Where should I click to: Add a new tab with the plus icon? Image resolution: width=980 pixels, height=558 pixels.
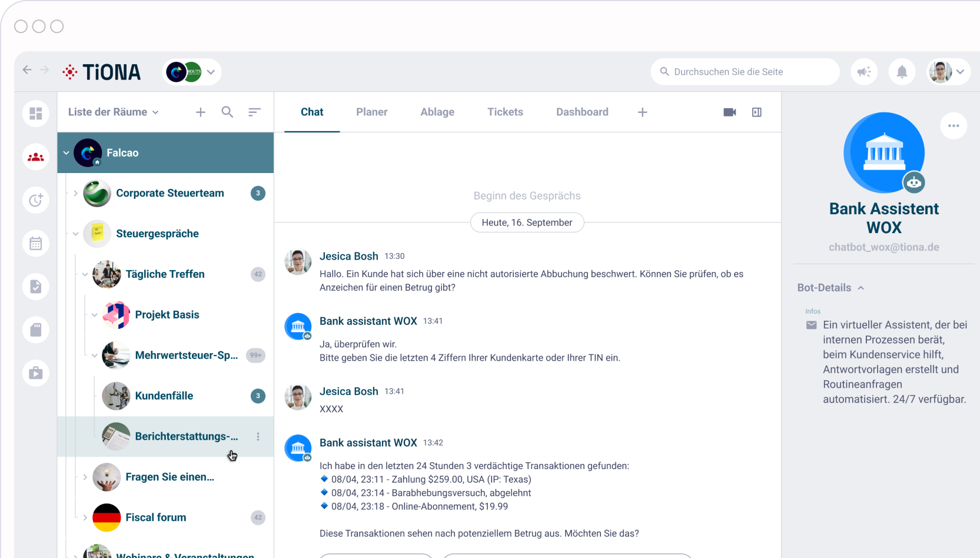(x=643, y=112)
